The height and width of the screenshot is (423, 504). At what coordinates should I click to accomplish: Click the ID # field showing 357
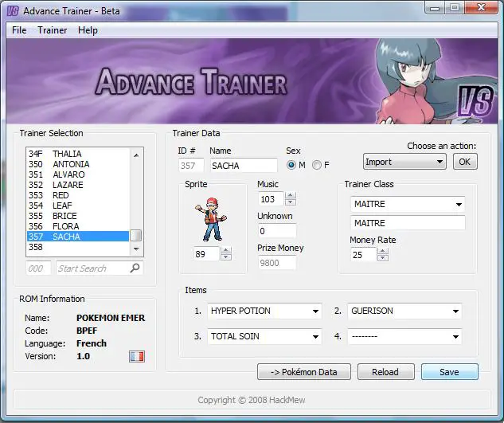(191, 166)
